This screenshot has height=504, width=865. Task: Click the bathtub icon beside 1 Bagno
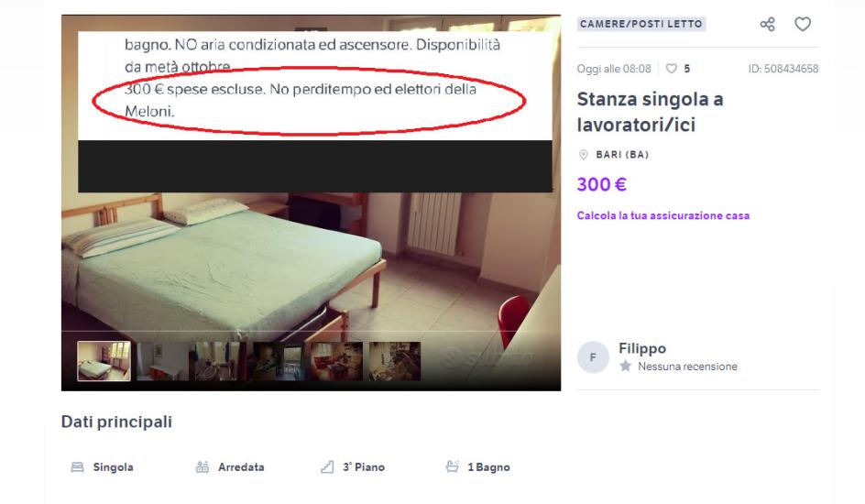point(453,467)
